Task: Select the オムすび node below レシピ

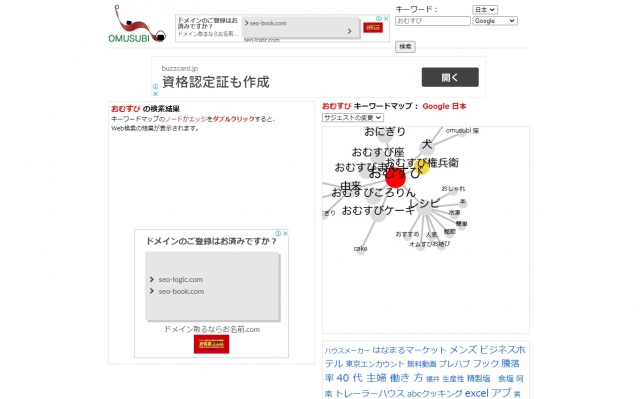Action: (x=420, y=244)
